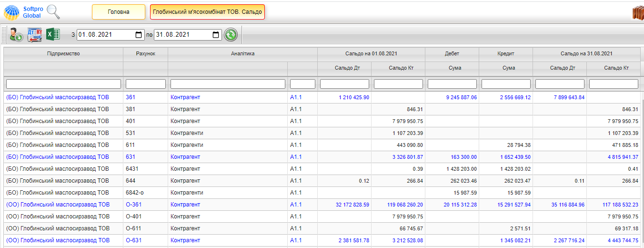Image resolution: width=644 pixels, height=248 pixels.
Task: Click the value 119 068 260.20
Action: click(x=405, y=205)
